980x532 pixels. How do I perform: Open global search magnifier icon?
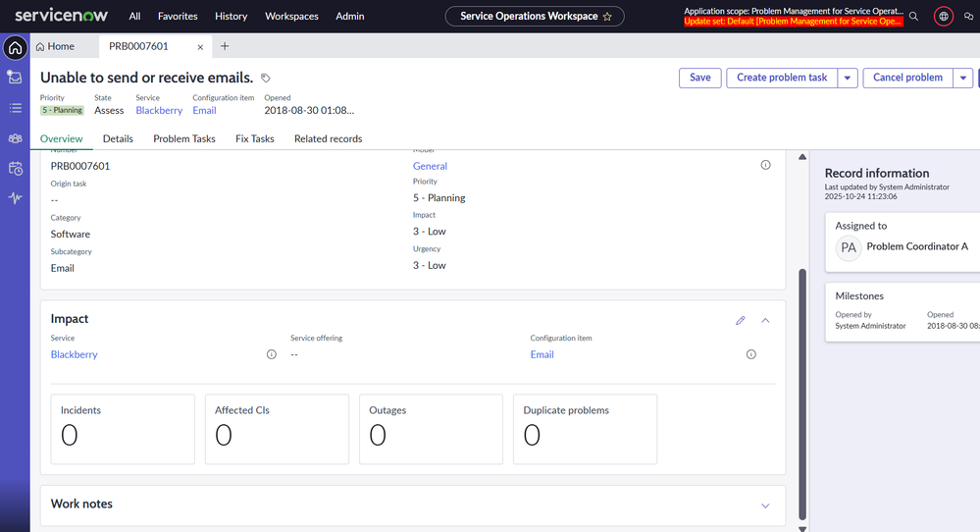click(913, 17)
